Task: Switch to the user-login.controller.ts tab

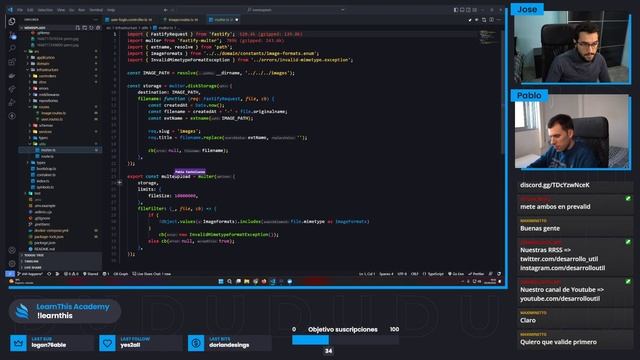Action: (131, 20)
